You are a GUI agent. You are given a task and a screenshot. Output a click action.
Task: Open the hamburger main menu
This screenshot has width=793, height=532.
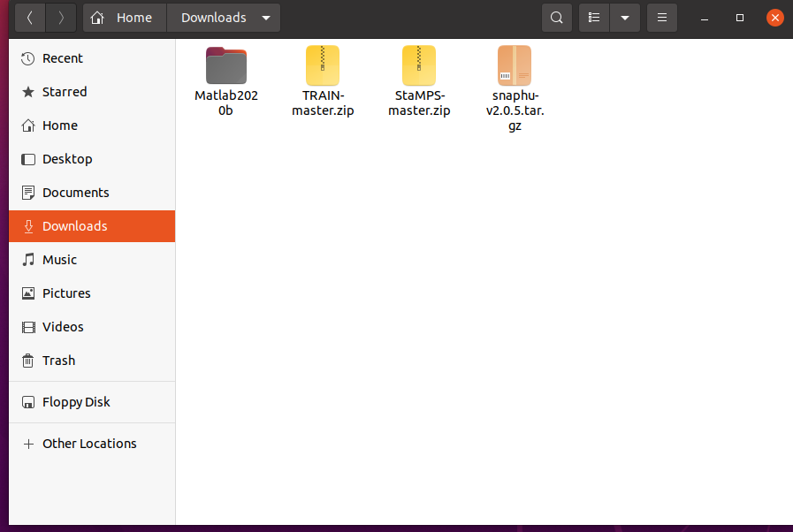click(x=662, y=19)
